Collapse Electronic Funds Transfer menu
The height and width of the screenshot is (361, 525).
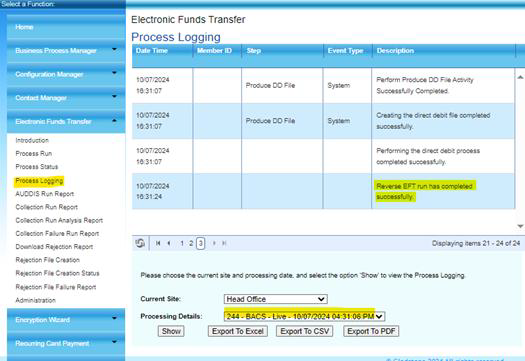click(66, 122)
